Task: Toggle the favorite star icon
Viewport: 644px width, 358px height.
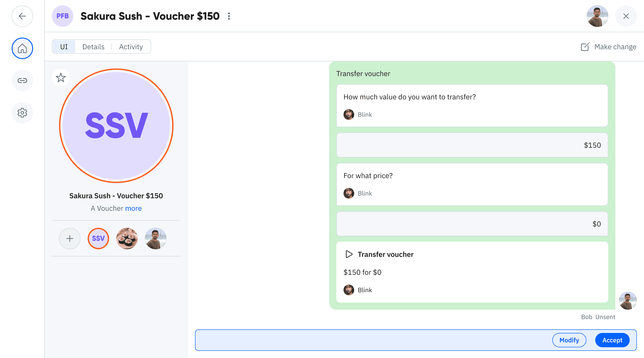Action: 61,78
